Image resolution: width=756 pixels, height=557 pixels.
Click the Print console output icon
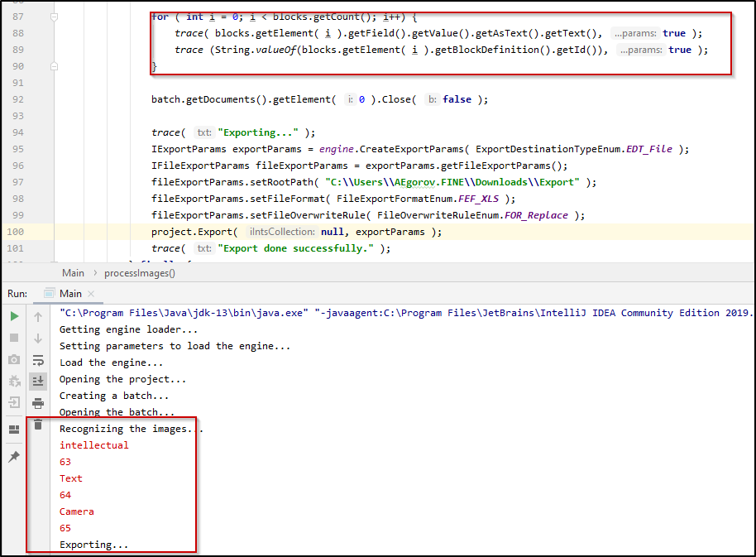[x=38, y=403]
